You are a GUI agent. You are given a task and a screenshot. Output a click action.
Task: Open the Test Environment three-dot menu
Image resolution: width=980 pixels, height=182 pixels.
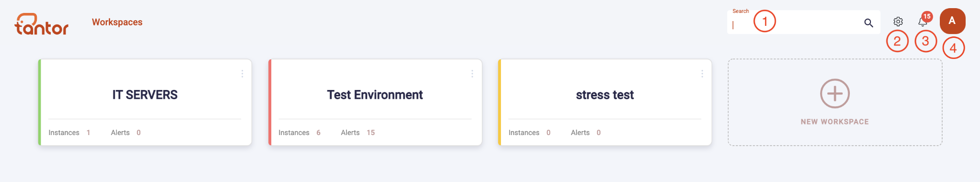[472, 74]
